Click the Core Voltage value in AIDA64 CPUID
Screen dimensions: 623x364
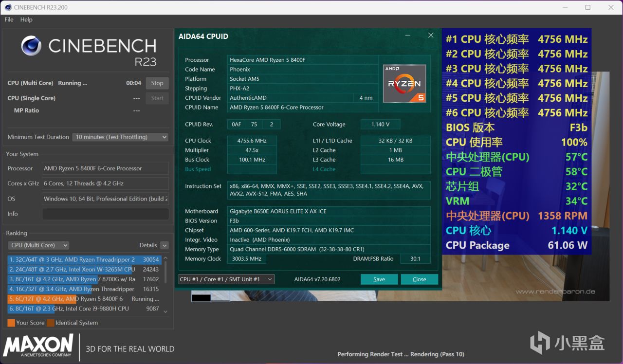[380, 125]
